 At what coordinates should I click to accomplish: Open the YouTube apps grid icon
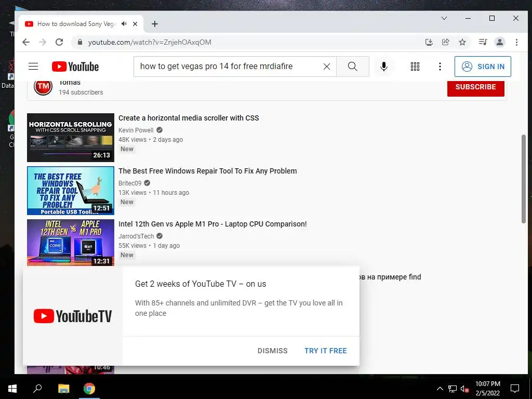pyautogui.click(x=415, y=66)
